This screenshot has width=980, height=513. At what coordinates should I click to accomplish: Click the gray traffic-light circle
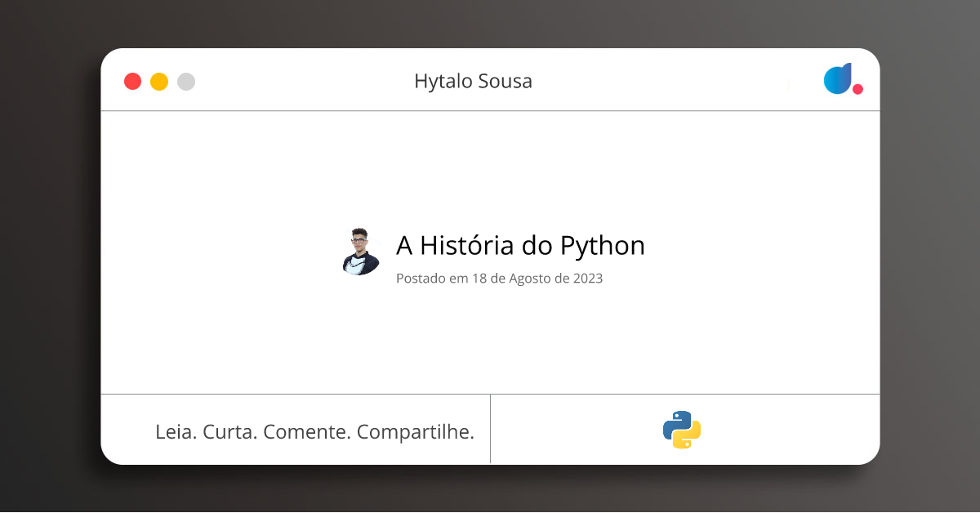tap(186, 81)
